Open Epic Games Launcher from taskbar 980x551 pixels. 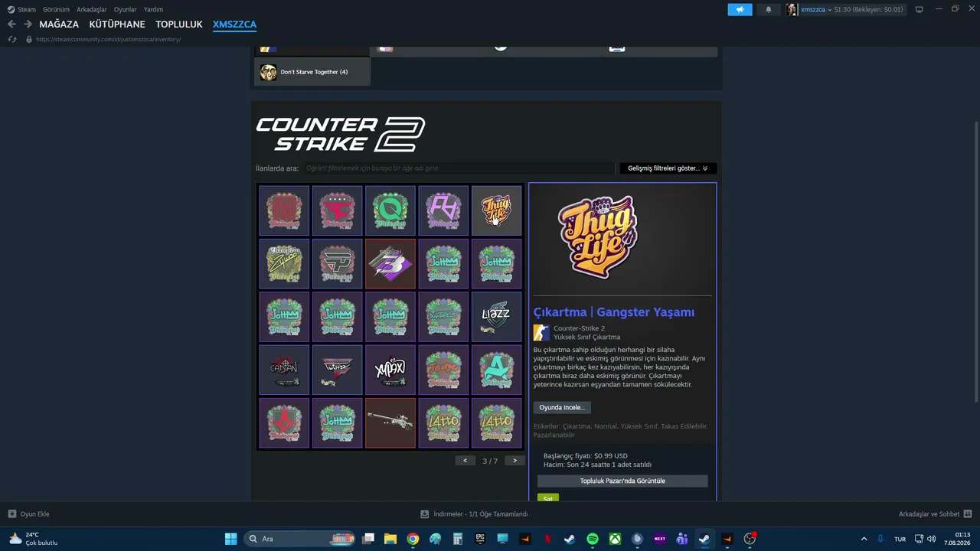480,539
